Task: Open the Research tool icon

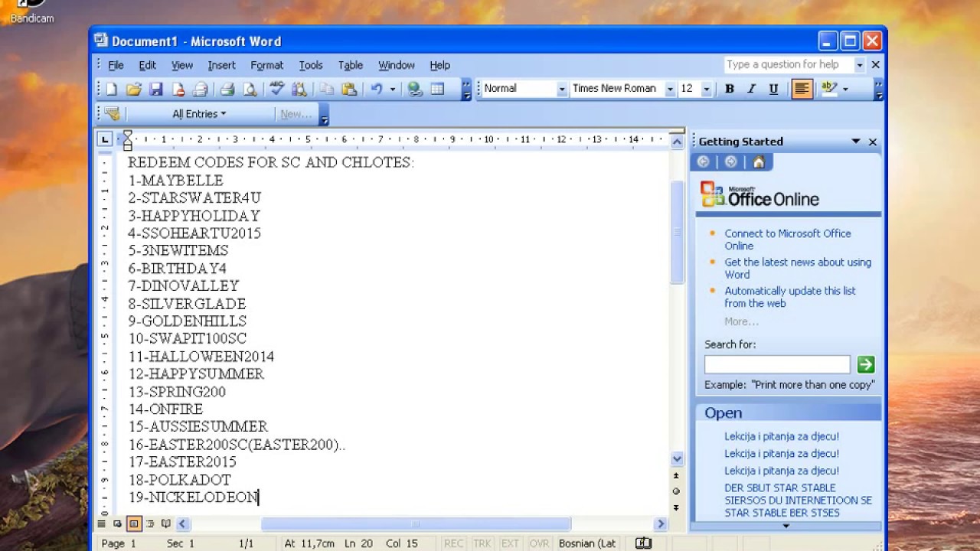Action: tap(299, 90)
